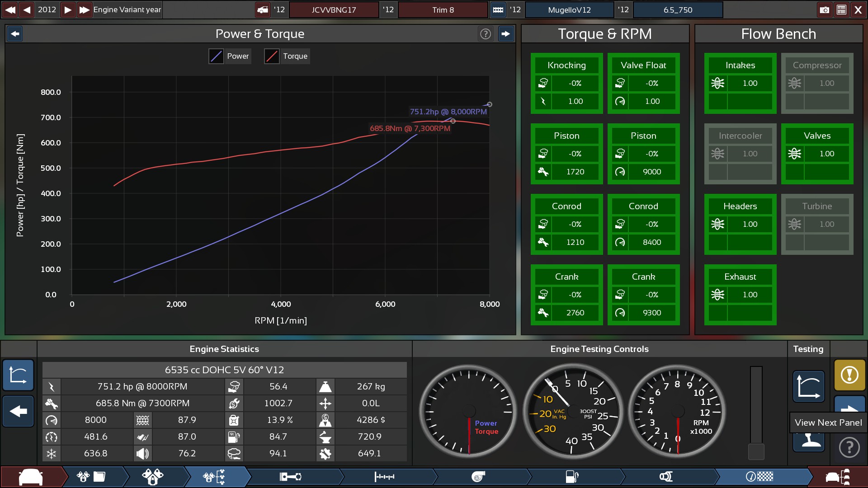Select the Trim 8 name field
This screenshot has width=868, height=488.
point(443,9)
